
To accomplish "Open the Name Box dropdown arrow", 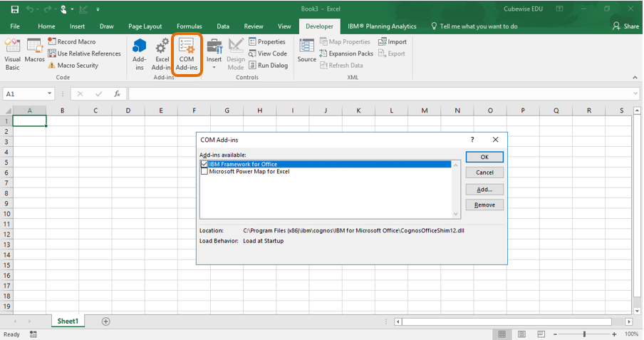I will tap(50, 94).
